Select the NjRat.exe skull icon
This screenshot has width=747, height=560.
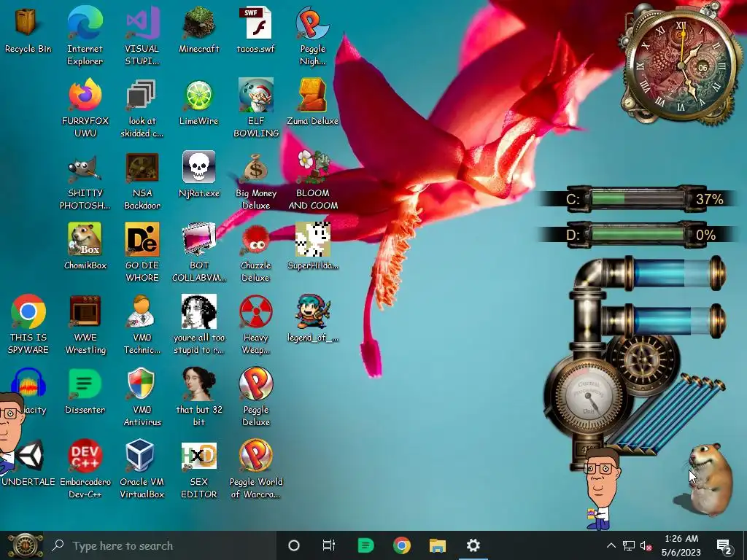pyautogui.click(x=198, y=168)
